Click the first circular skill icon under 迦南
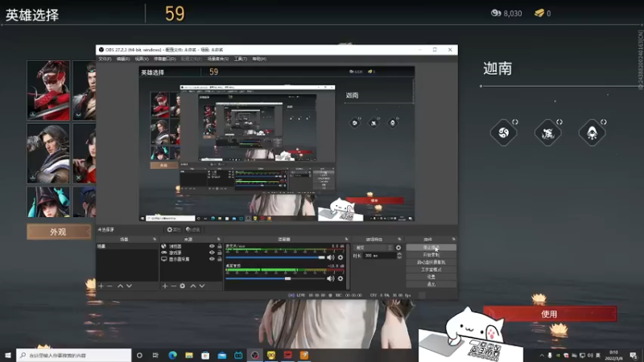 tap(504, 132)
